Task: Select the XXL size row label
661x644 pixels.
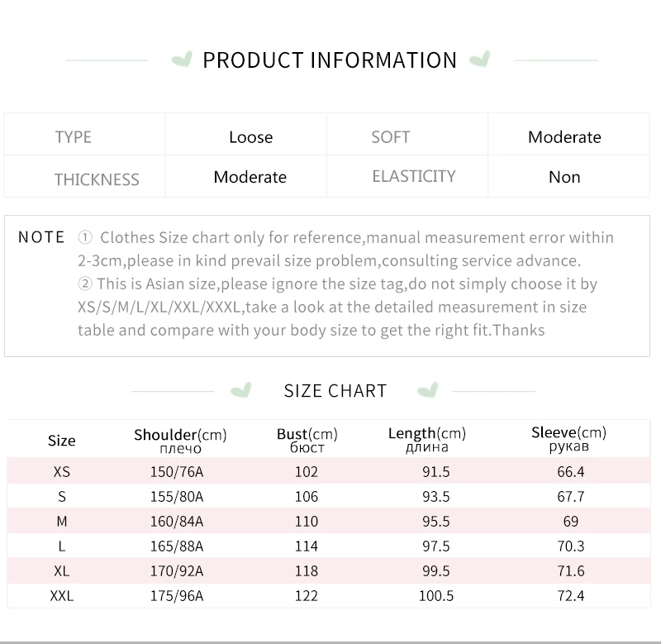Action: point(61,595)
